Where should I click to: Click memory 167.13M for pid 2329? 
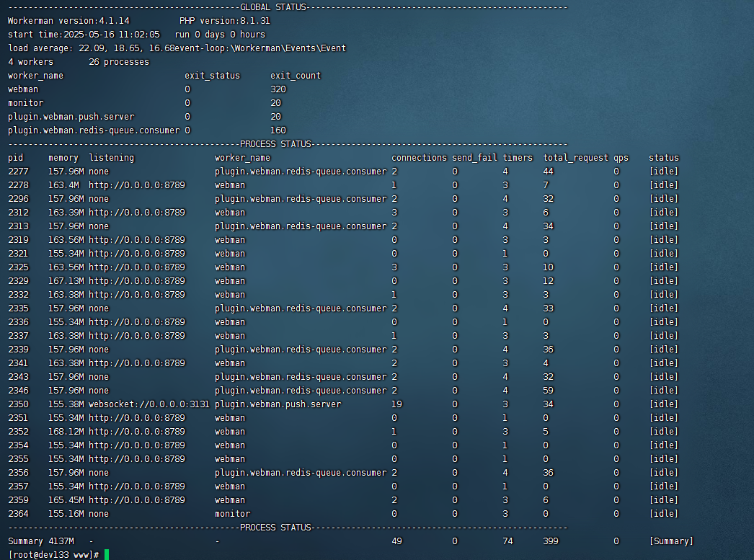66,281
